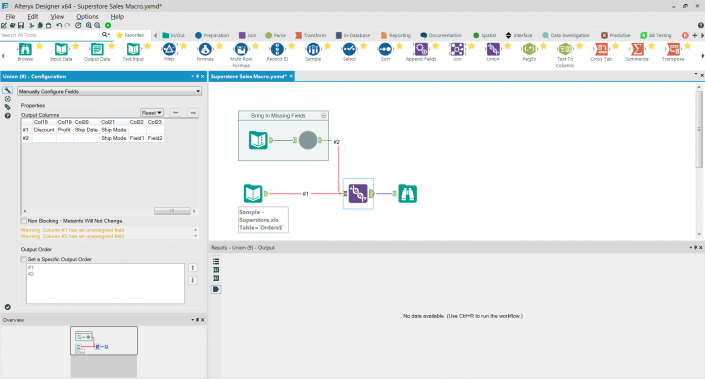This screenshot has height=379, width=705.
Task: Select the Summarize tool icon
Action: point(637,49)
